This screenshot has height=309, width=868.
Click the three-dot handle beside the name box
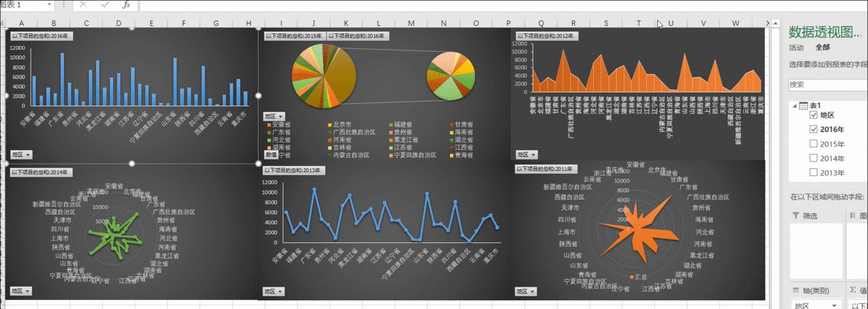click(65, 5)
